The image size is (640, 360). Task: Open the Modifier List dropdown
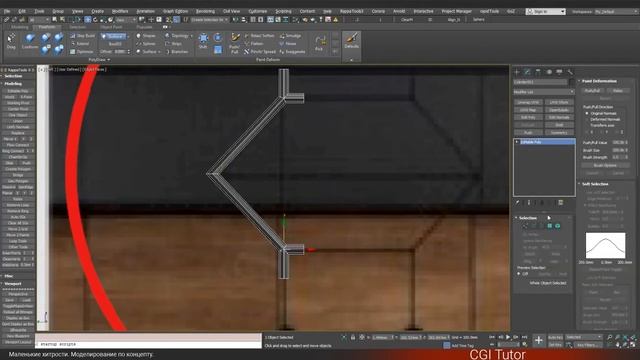point(544,92)
